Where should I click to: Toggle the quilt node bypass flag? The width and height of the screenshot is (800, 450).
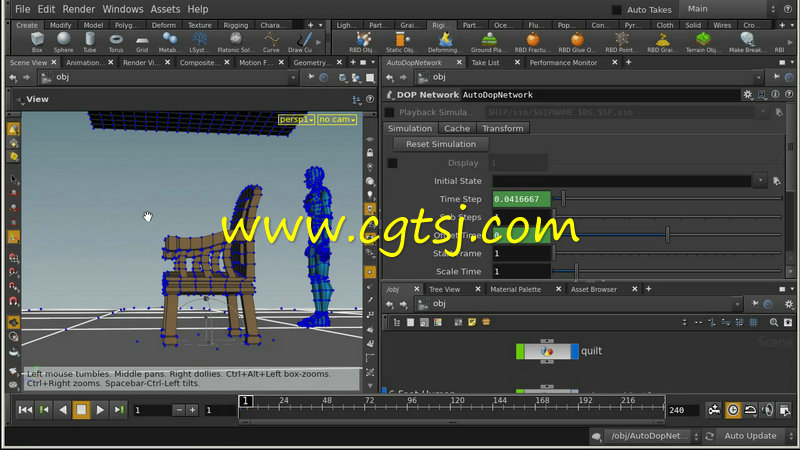pos(520,351)
